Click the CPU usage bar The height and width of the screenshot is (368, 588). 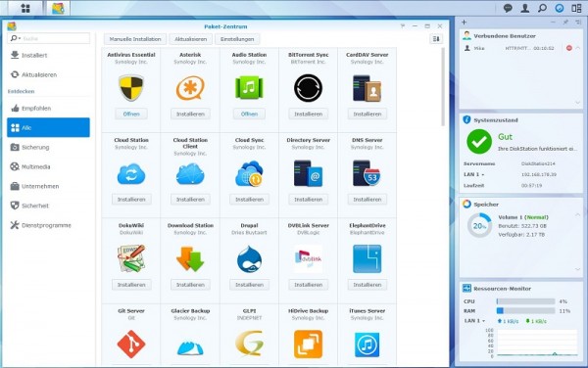click(525, 301)
